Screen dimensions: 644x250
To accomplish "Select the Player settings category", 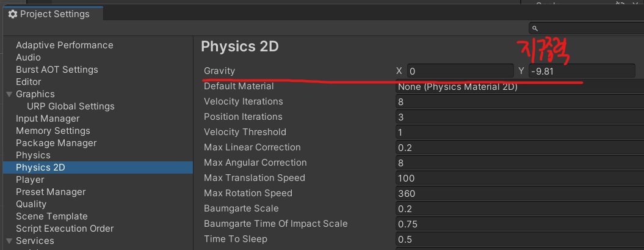I will tap(30, 180).
